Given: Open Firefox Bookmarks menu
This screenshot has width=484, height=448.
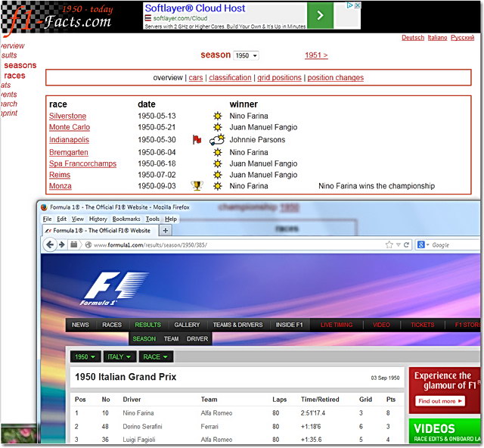Looking at the screenshot, I should 126,219.
